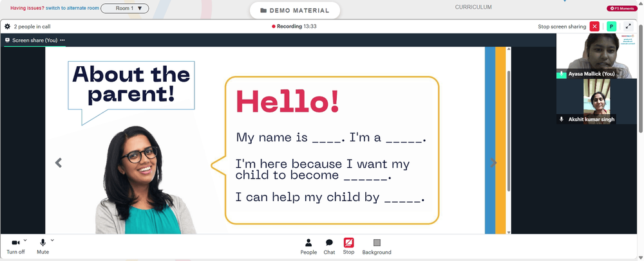The width and height of the screenshot is (644, 261).
Task: Click switch to alternate room link
Action: (72, 8)
